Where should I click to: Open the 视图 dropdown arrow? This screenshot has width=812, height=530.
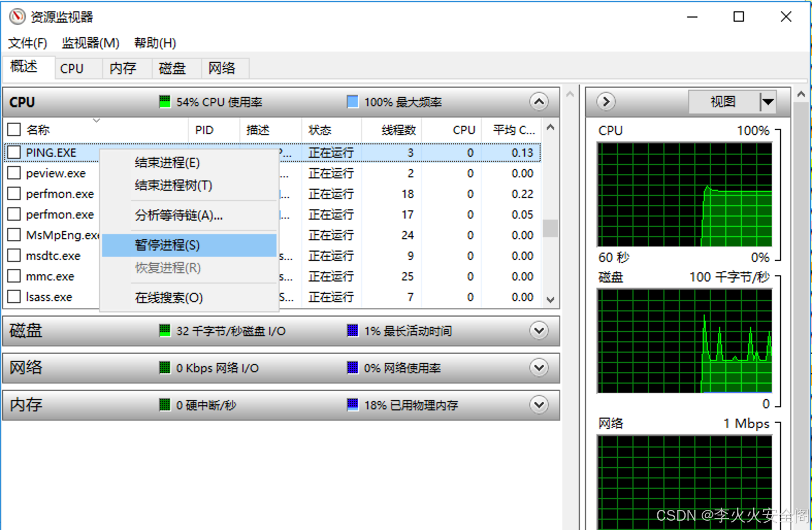tap(768, 102)
